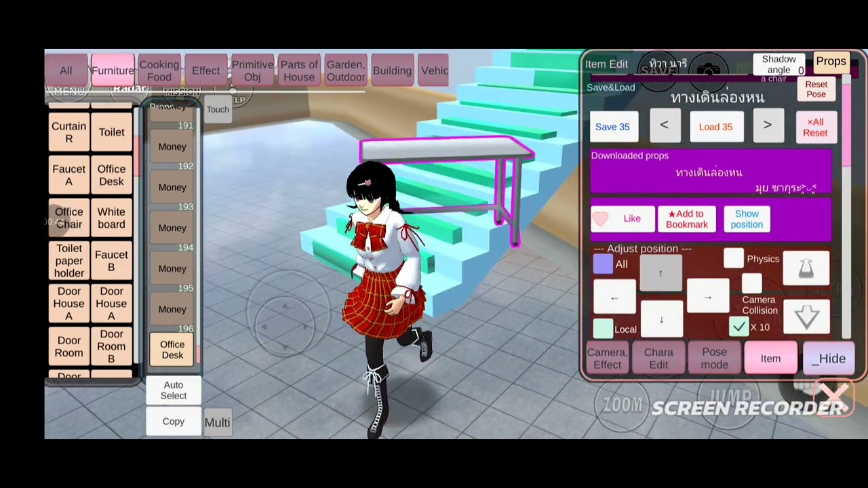
Task: Open the Effect tab
Action: [x=205, y=70]
